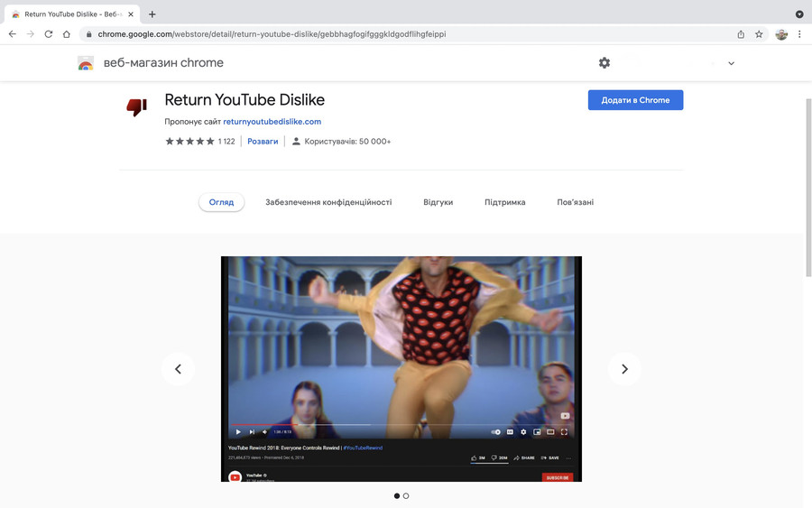Switch to the Відгуки tab
Screen dimensions: 812x508
pos(438,202)
